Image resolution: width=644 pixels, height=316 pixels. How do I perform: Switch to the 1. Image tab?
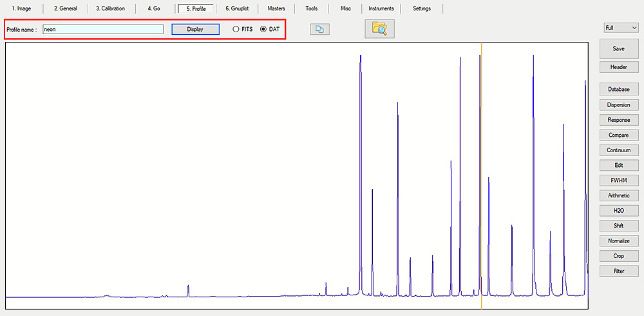21,8
